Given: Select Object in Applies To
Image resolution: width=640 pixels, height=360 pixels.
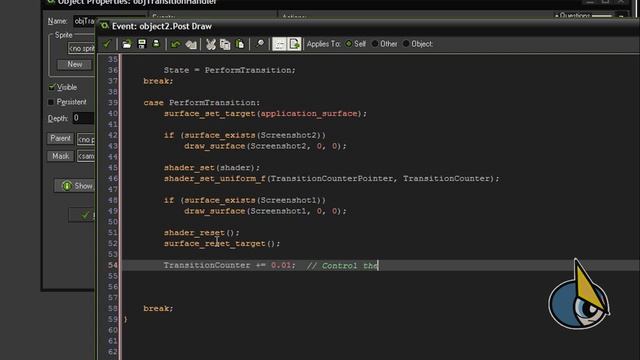Looking at the screenshot, I should coord(418,44).
